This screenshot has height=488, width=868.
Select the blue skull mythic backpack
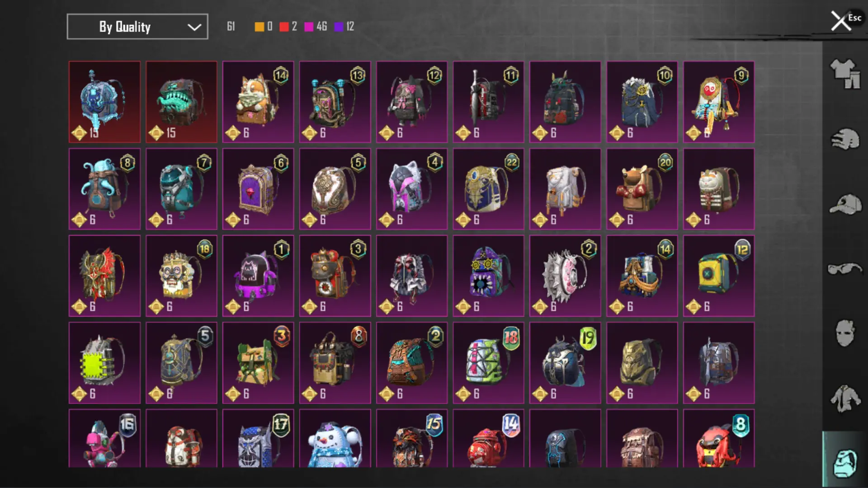(x=104, y=102)
